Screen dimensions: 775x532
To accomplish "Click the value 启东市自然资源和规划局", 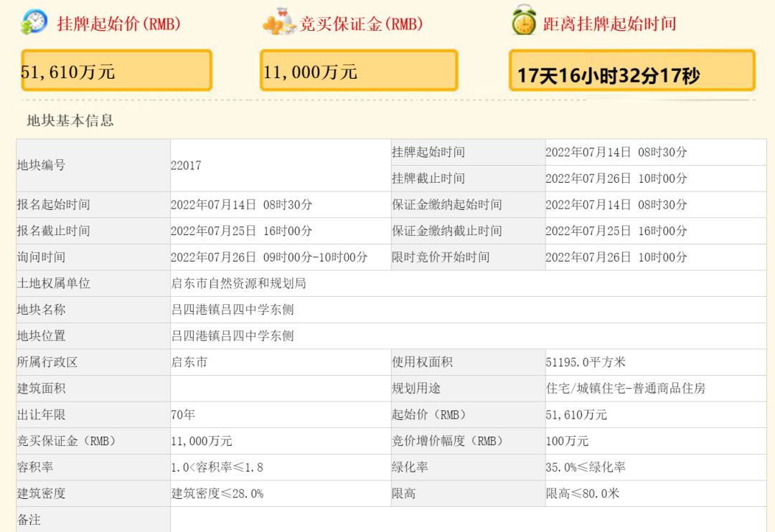I will point(239,283).
